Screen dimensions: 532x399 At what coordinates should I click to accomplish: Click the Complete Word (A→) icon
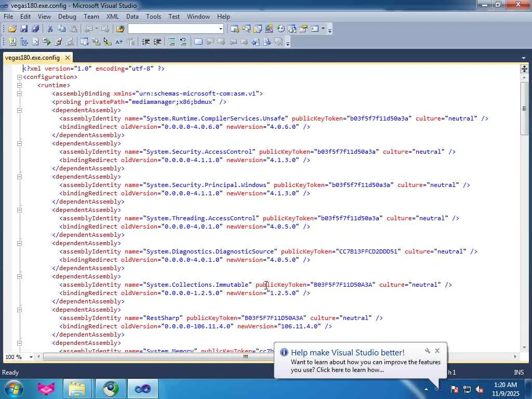coord(119,42)
